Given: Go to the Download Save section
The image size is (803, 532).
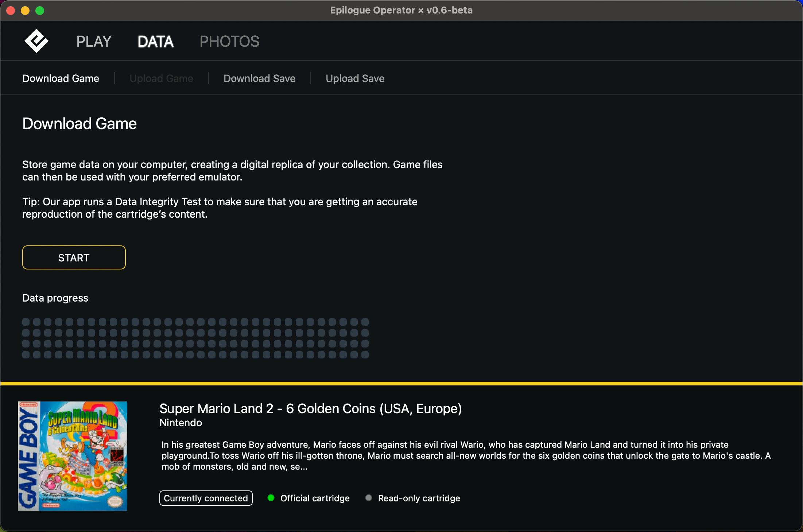Looking at the screenshot, I should pyautogui.click(x=259, y=78).
